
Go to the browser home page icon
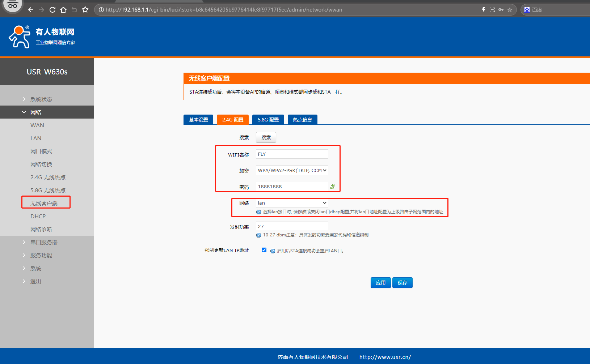[63, 10]
